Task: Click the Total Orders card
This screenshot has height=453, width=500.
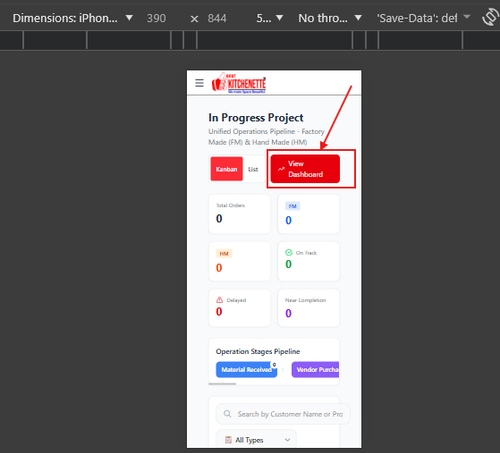Action: 239,214
